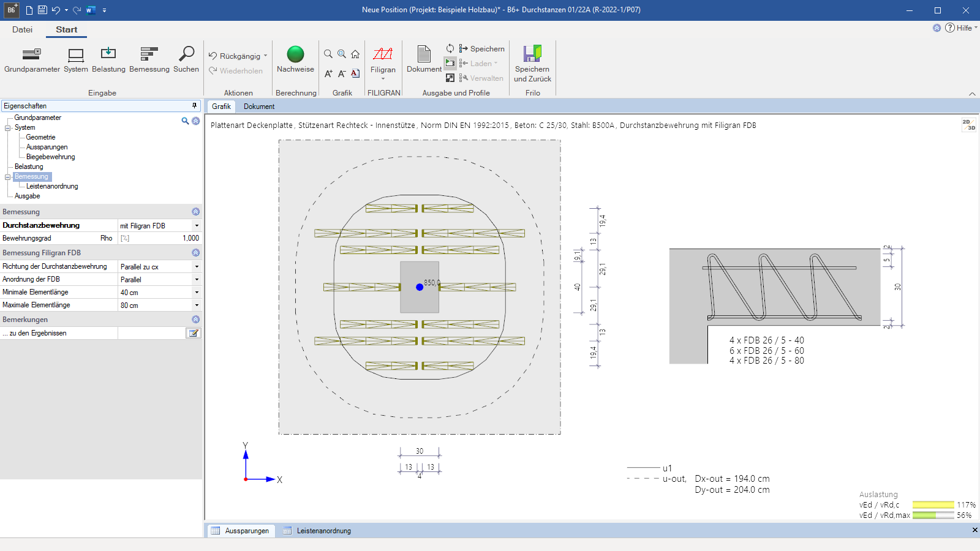Click the vEd / vRd,c utilization bar

[x=933, y=505]
